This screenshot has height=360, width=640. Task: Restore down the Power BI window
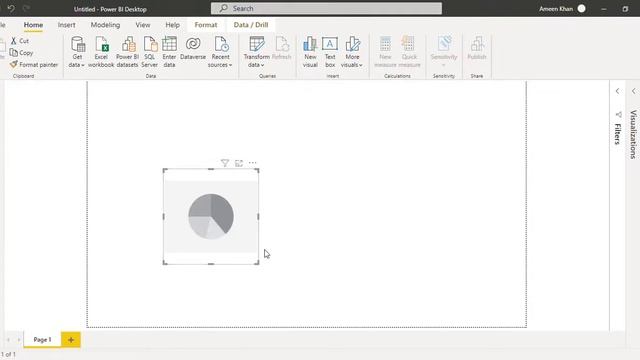click(x=625, y=9)
